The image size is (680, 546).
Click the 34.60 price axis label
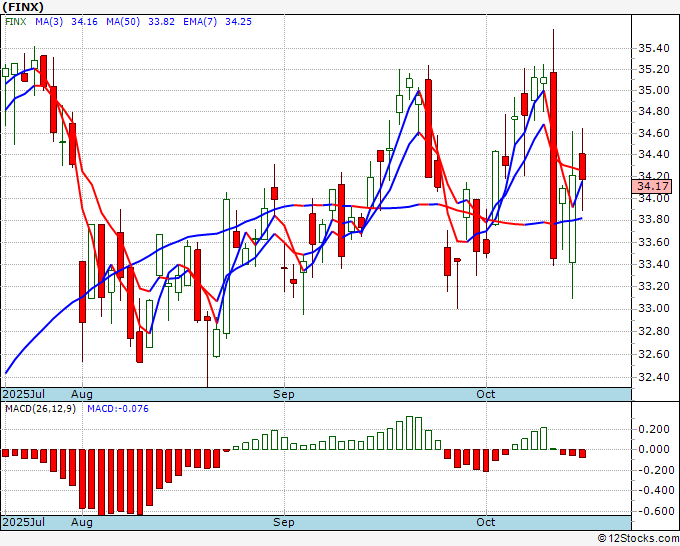[x=654, y=133]
